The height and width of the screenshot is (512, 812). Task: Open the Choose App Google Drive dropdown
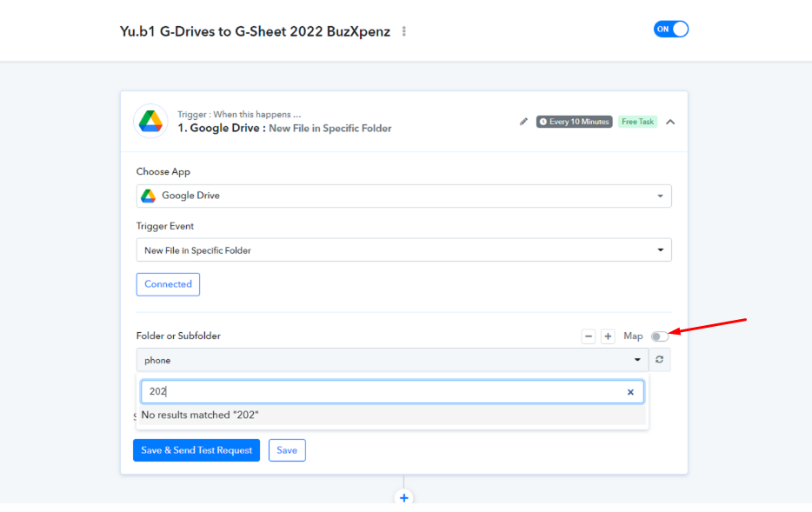tap(404, 196)
